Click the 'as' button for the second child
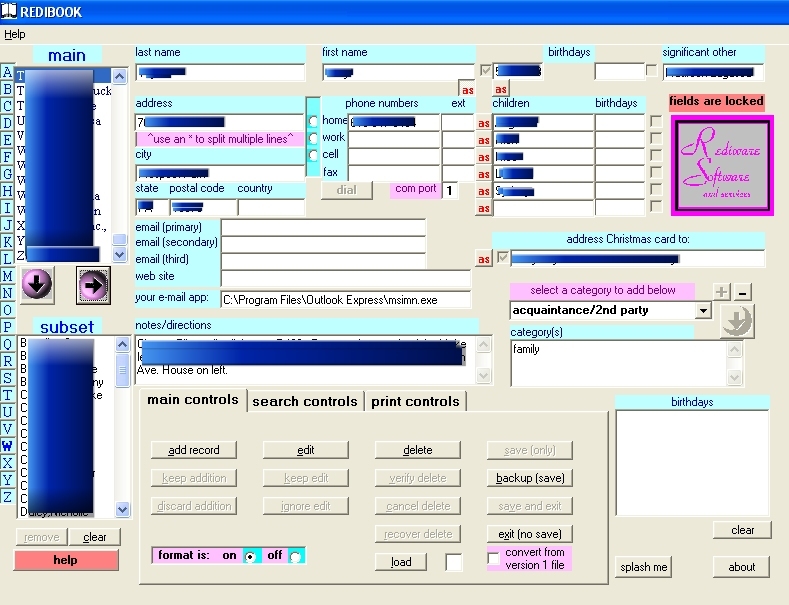 point(484,140)
